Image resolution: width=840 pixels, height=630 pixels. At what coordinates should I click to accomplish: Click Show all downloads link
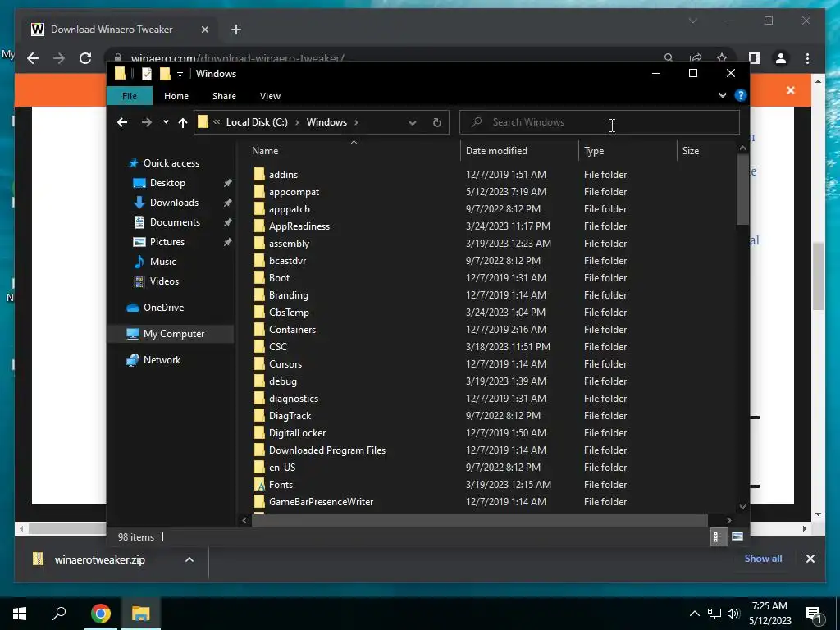pyautogui.click(x=763, y=558)
